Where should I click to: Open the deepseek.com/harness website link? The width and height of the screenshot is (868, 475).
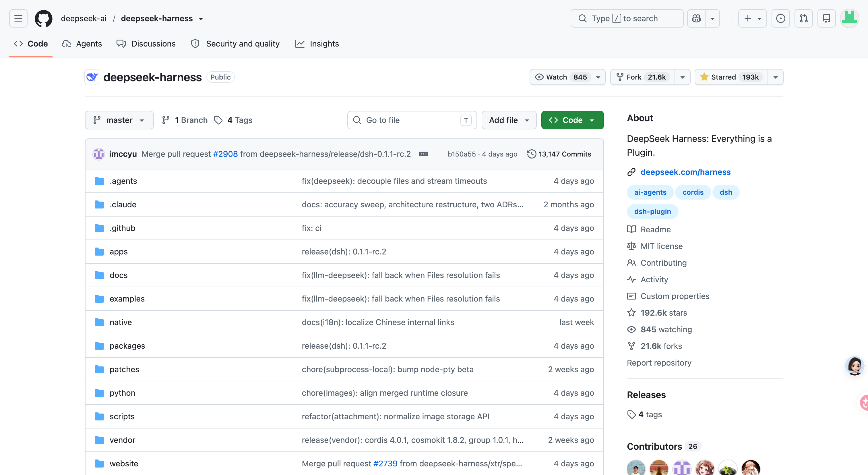pos(685,172)
